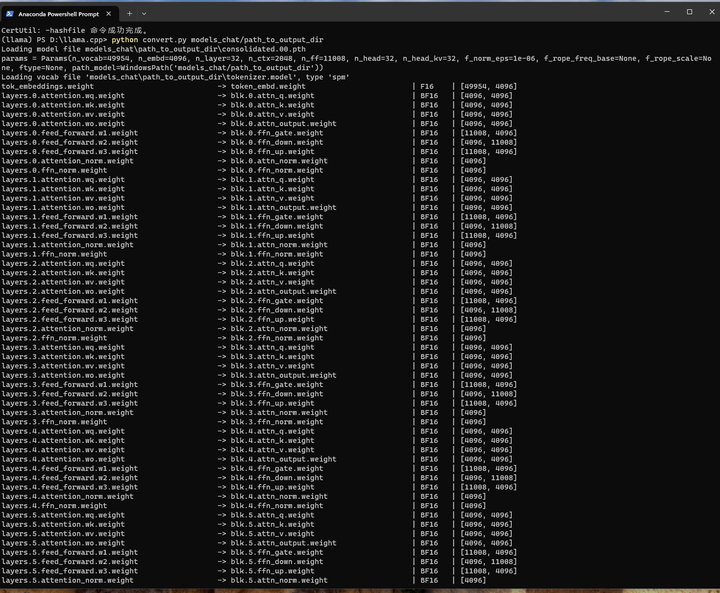
Task: Click 'blk.2.ffn_up.weight' target name
Action: [x=272, y=320]
